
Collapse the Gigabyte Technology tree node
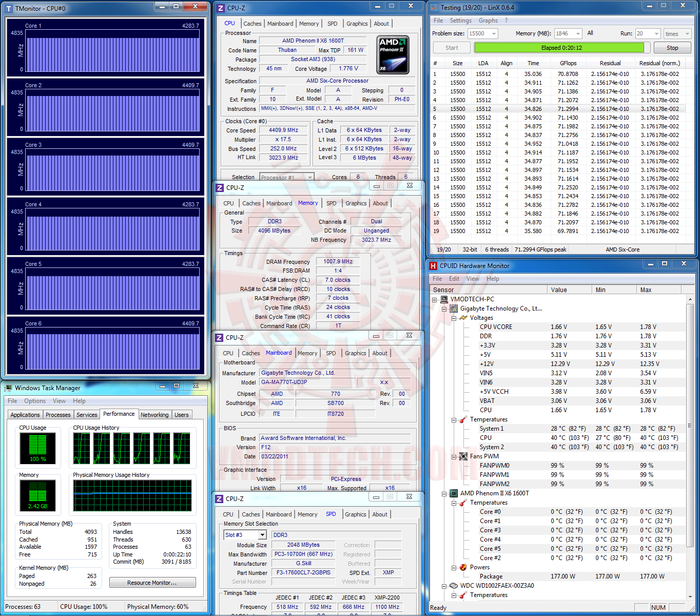444,309
